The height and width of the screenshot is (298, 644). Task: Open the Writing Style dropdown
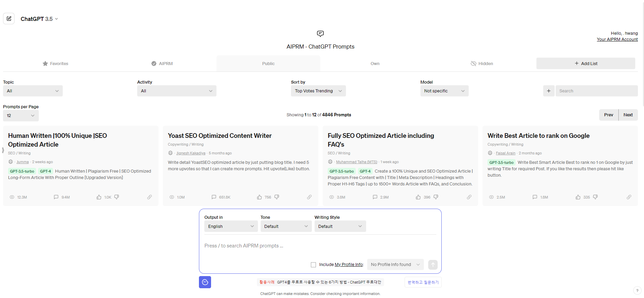click(340, 226)
